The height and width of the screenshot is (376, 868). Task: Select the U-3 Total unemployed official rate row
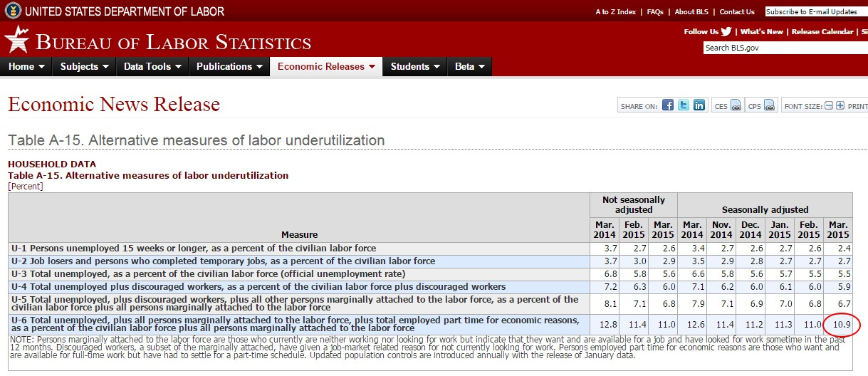[208, 274]
